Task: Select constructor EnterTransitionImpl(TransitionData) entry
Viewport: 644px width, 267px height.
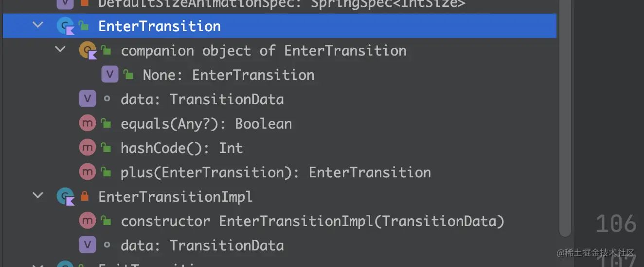Action: click(x=312, y=221)
